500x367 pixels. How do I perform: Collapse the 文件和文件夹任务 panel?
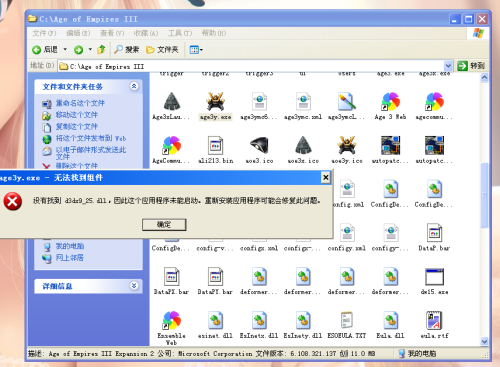coord(134,86)
